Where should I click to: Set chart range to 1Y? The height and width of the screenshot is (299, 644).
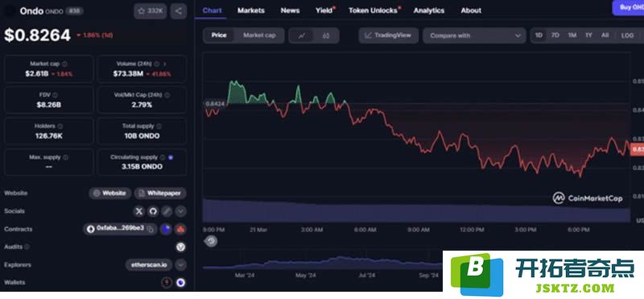pyautogui.click(x=589, y=35)
